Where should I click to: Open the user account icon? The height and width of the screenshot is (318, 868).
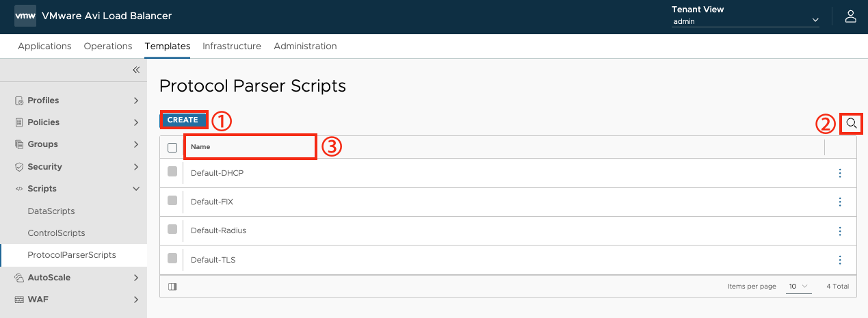[850, 16]
